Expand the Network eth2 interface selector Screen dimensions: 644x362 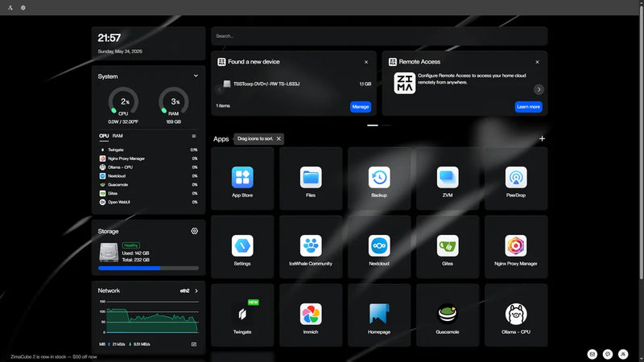pyautogui.click(x=189, y=290)
